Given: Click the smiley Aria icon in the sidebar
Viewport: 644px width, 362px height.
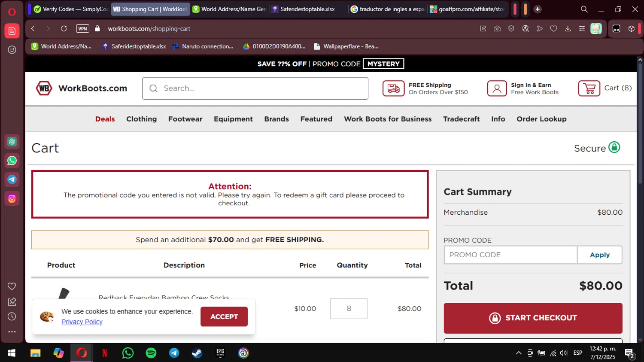Looking at the screenshot, I should [x=12, y=50].
